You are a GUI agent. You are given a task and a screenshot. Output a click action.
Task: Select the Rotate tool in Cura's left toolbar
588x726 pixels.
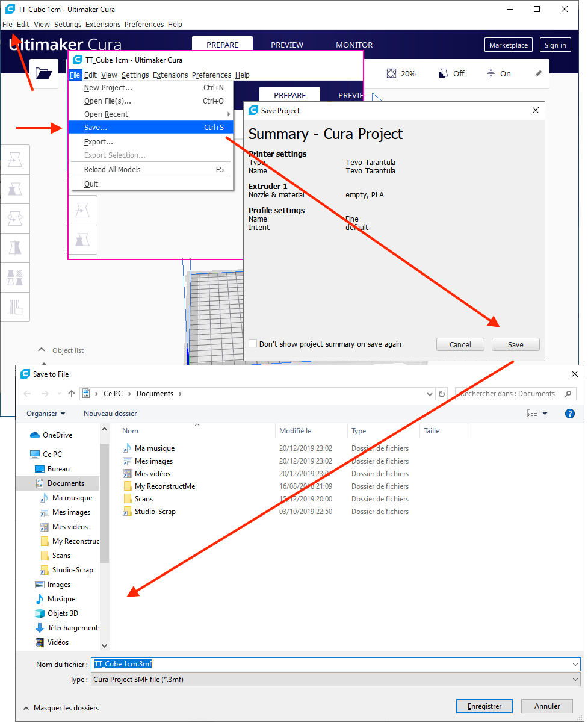15,219
